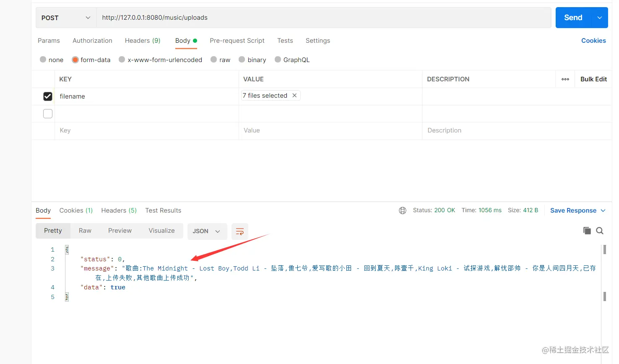
Task: Collapse the opening brace on line 1
Action: 67,250
